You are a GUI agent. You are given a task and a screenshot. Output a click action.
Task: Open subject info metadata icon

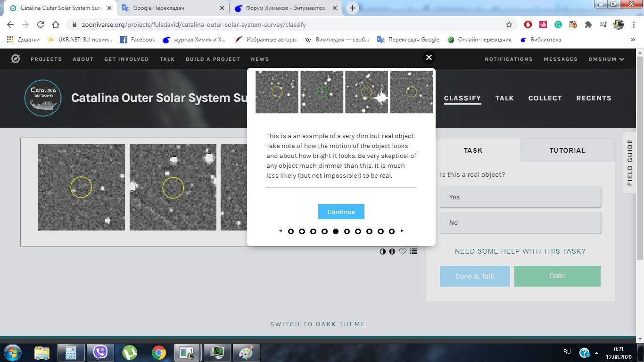click(x=392, y=252)
